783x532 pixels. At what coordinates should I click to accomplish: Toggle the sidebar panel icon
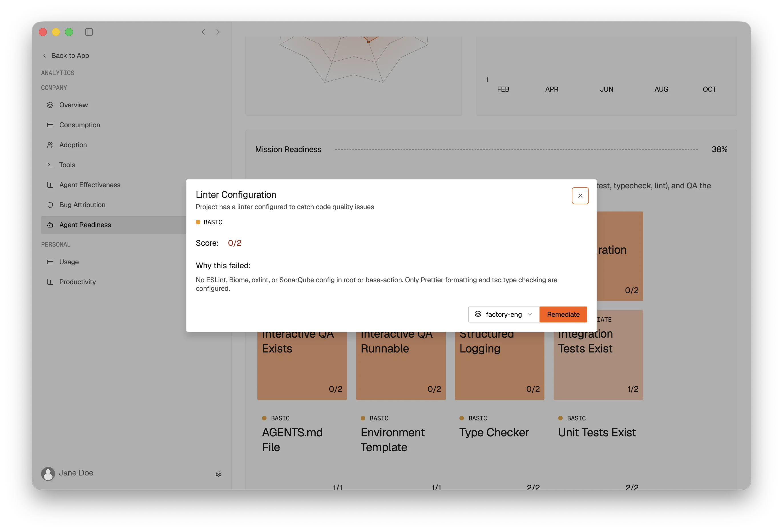tap(89, 32)
